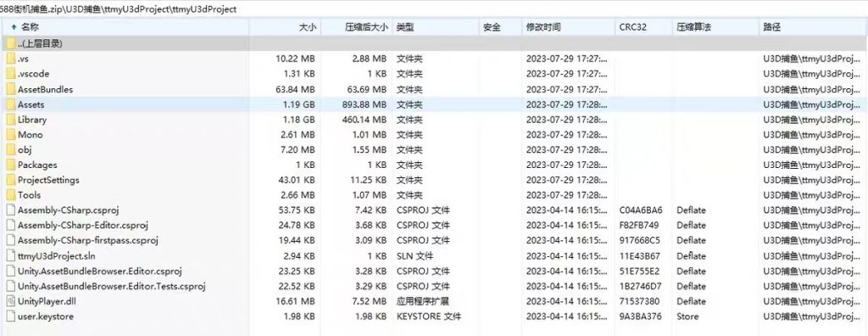Click the parent directory folder icon

10,44
